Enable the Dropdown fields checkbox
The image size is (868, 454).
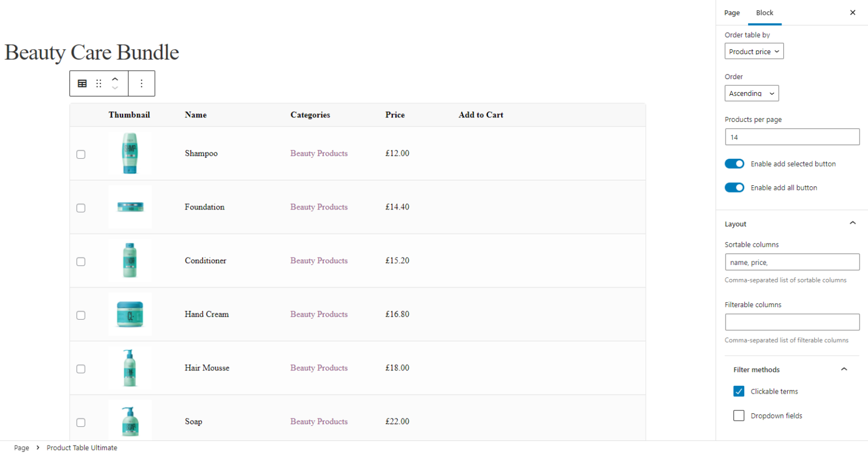point(739,415)
